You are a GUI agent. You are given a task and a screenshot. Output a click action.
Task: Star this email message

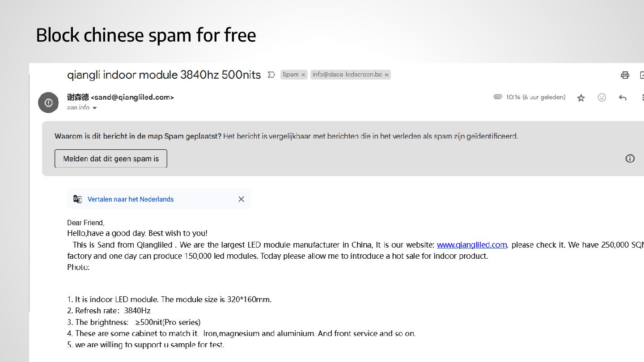pyautogui.click(x=581, y=97)
